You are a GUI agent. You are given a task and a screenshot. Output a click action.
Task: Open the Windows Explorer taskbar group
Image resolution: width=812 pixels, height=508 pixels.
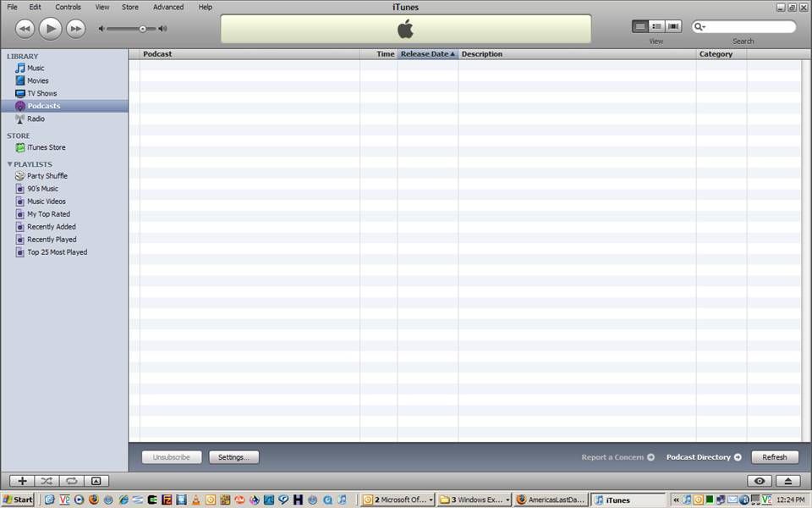coord(474,500)
